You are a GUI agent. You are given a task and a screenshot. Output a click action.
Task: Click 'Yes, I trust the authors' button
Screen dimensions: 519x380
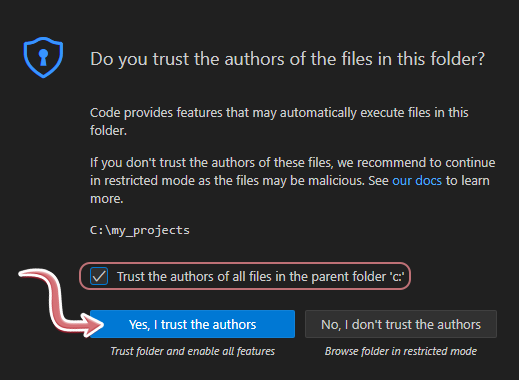point(192,324)
